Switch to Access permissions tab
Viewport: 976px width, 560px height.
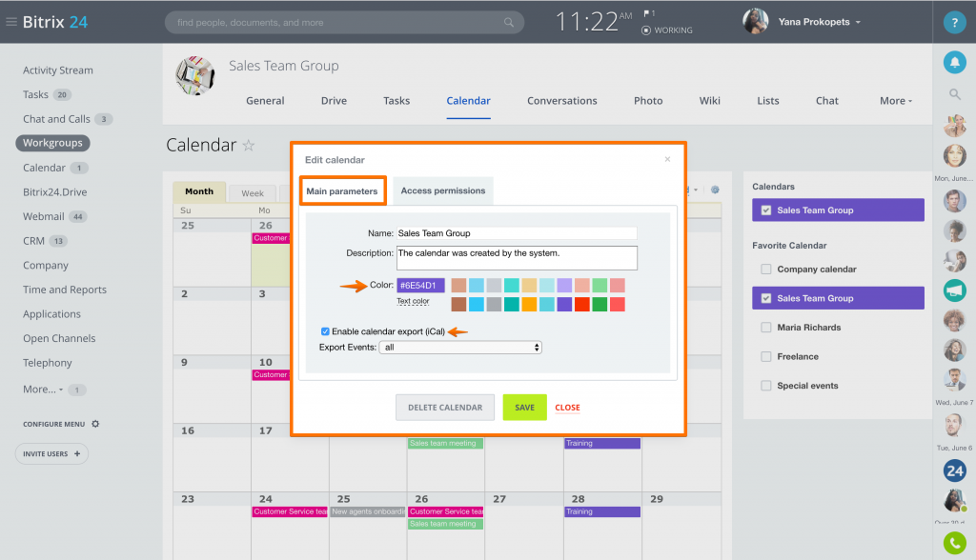coord(443,191)
